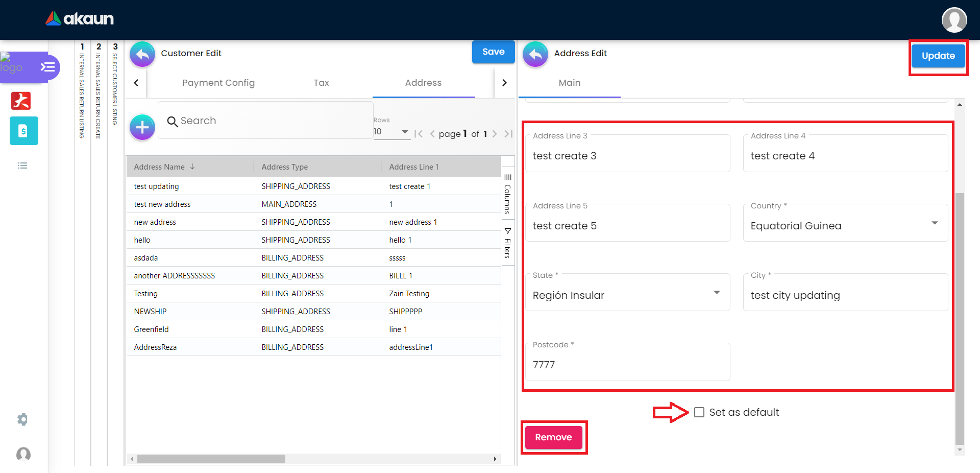
Task: Open the settings gear in sidebar
Action: click(x=22, y=419)
